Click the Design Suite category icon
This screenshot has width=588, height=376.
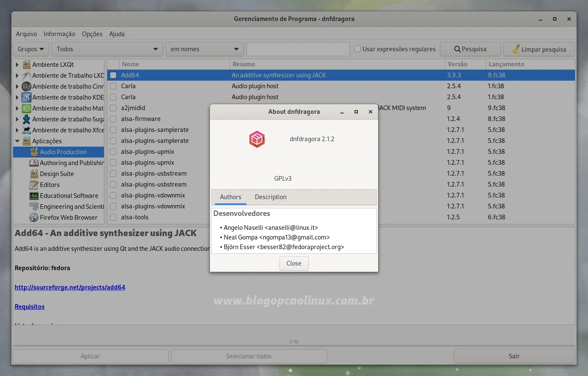[x=34, y=174]
